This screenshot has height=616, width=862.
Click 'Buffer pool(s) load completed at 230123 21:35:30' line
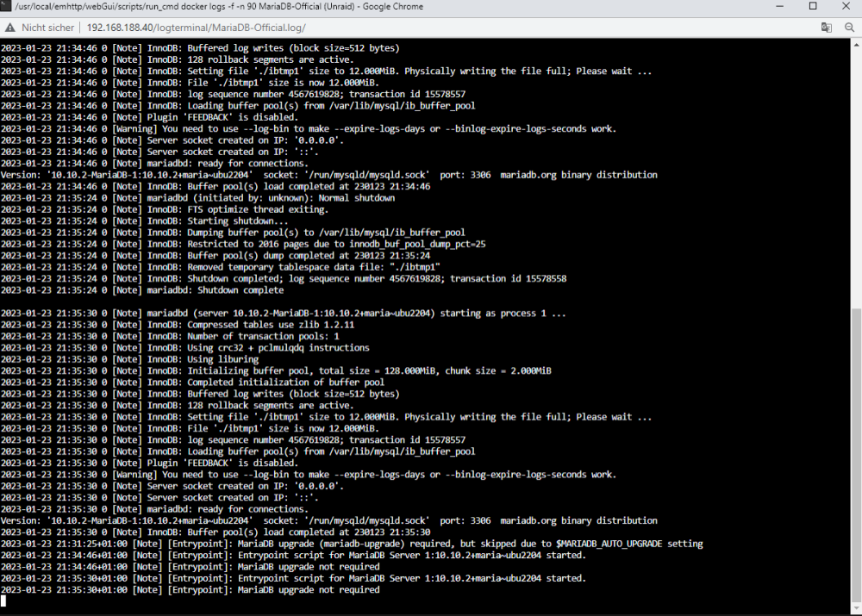[x=215, y=532]
